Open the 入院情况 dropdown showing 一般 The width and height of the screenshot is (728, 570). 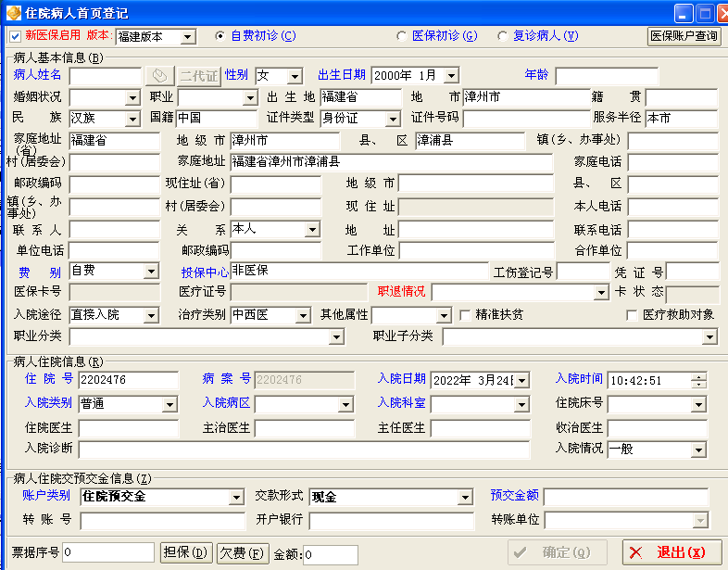pos(698,450)
